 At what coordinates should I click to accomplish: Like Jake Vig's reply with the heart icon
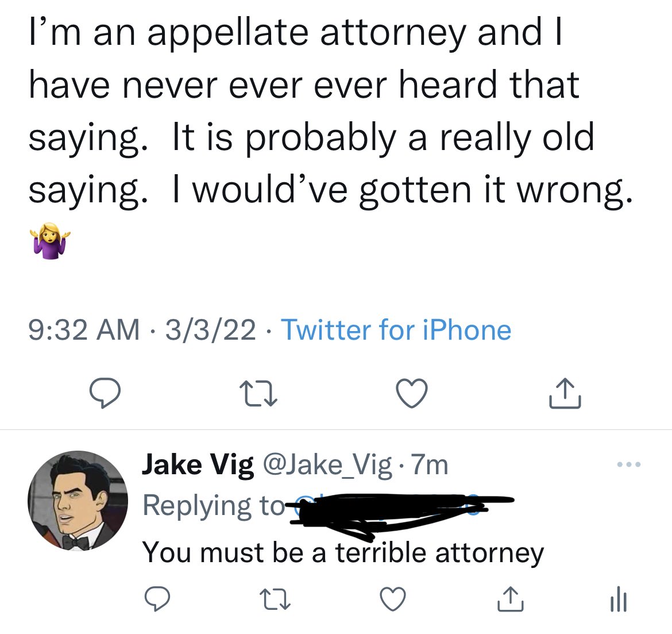[x=392, y=601]
